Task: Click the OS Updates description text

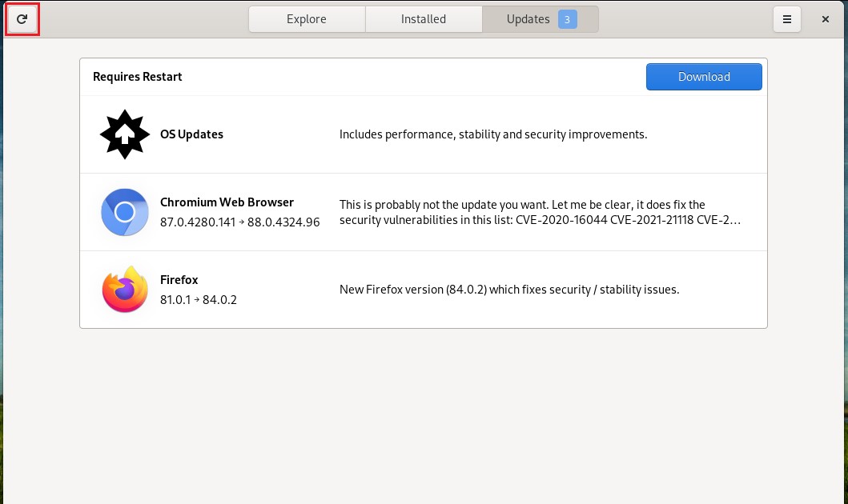Action: tap(492, 134)
